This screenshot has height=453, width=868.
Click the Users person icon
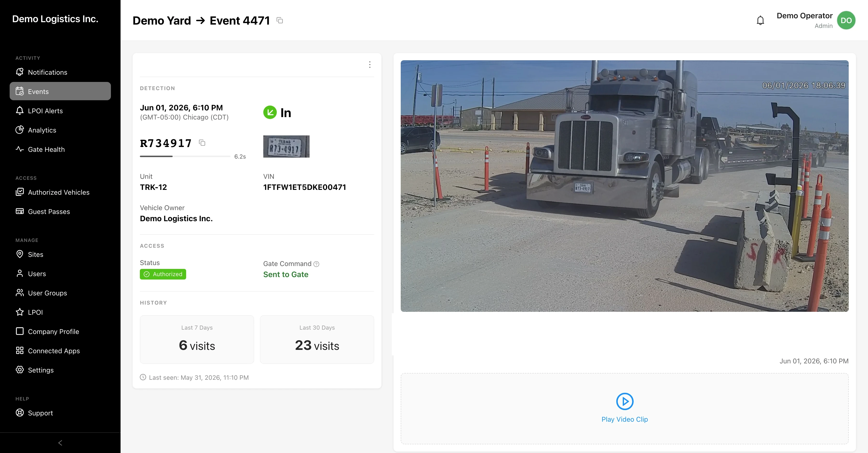pyautogui.click(x=20, y=273)
